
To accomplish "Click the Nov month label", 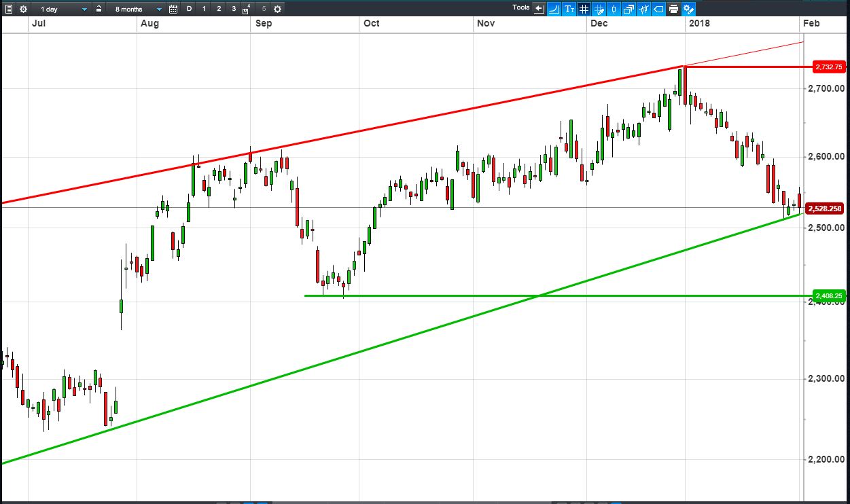I will coord(485,23).
